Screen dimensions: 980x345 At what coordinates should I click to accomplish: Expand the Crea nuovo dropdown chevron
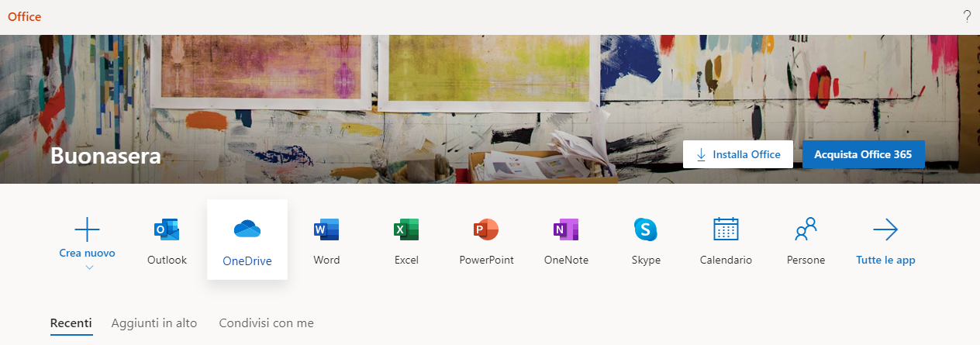pyautogui.click(x=88, y=267)
